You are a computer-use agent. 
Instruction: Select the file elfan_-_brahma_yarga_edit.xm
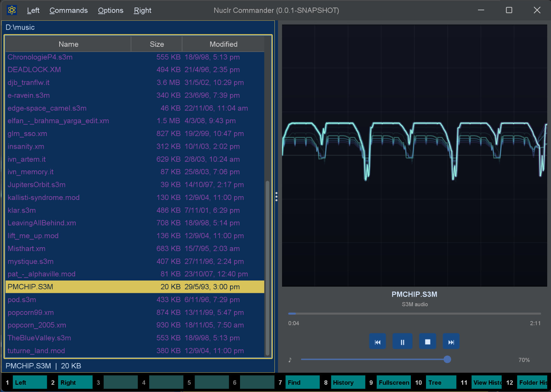point(135,121)
